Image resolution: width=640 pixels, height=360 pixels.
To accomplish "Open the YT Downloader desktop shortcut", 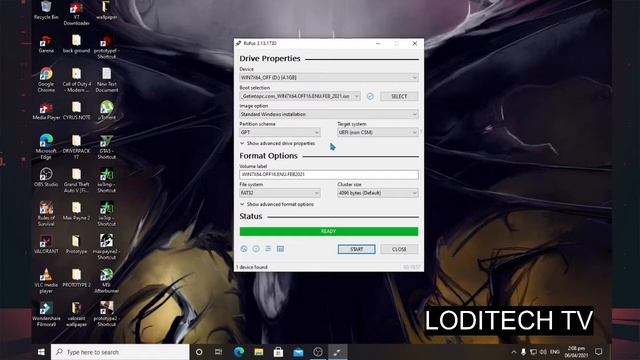I will tap(76, 13).
